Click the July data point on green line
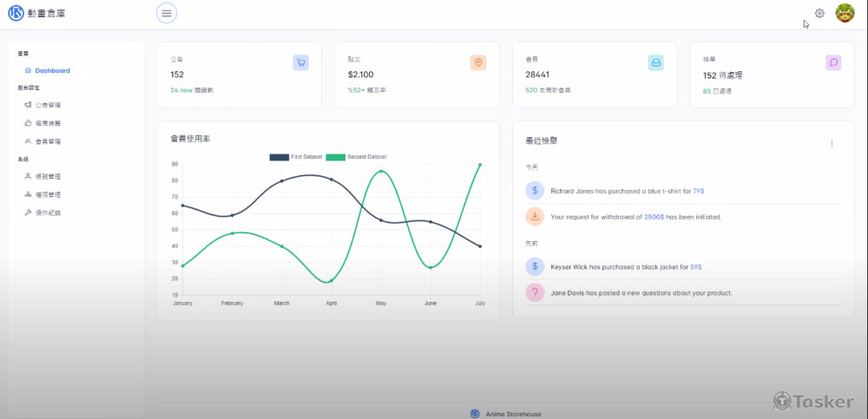 [x=480, y=165]
